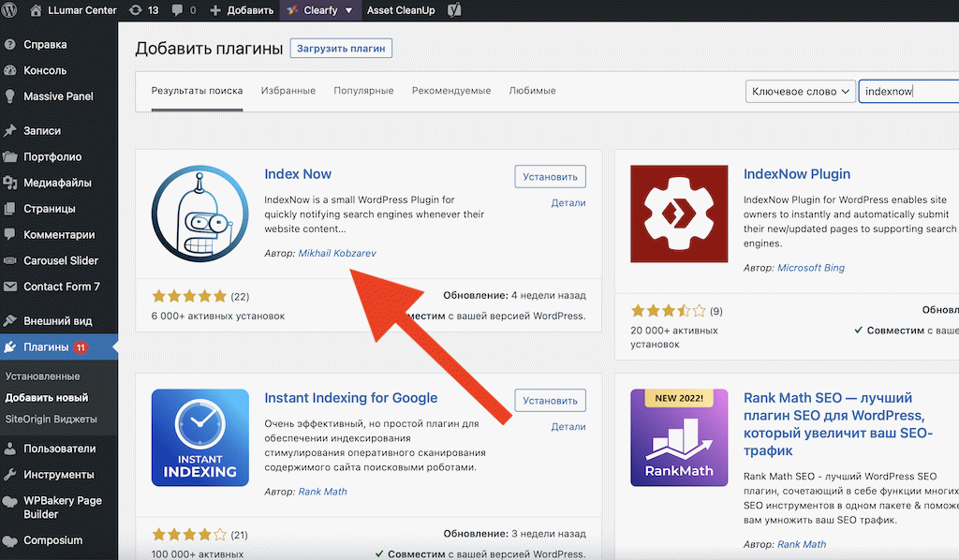Open Massive Panel sidebar item
This screenshot has width=959, height=560.
coord(59,96)
